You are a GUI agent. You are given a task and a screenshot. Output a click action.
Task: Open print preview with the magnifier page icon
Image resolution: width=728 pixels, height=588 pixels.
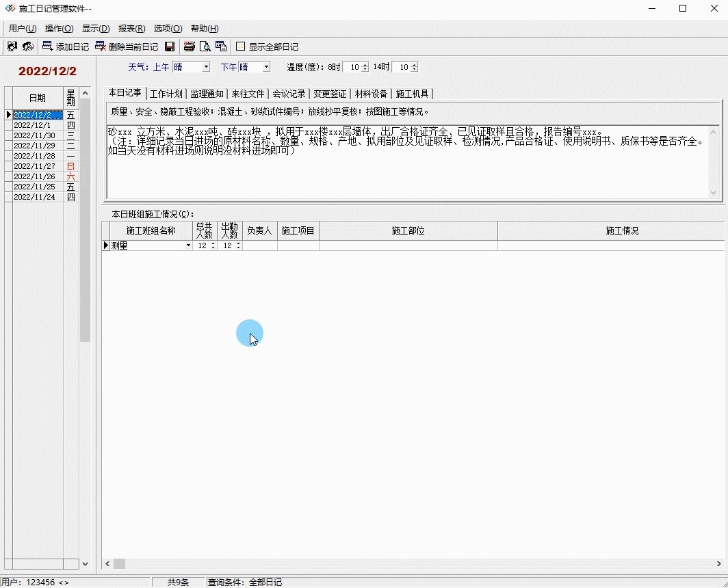tap(205, 46)
